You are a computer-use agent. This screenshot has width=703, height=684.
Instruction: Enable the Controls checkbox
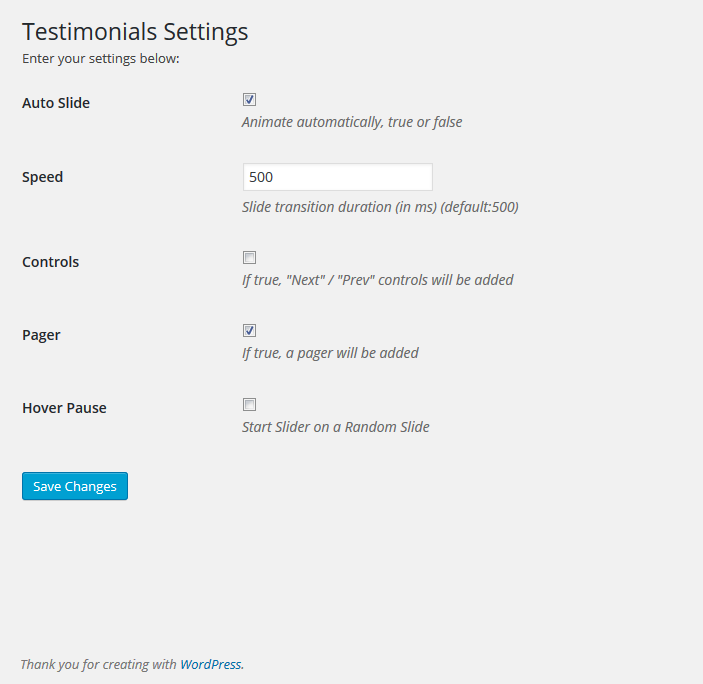(249, 258)
